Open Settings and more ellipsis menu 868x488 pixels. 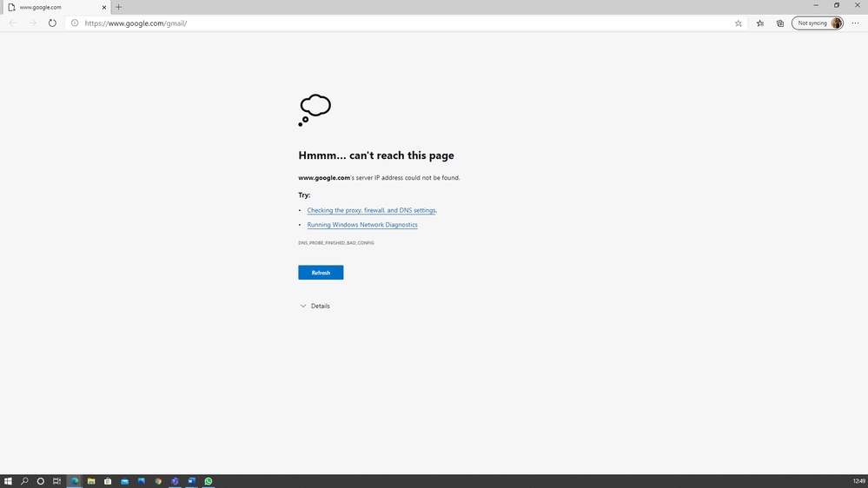[x=855, y=23]
